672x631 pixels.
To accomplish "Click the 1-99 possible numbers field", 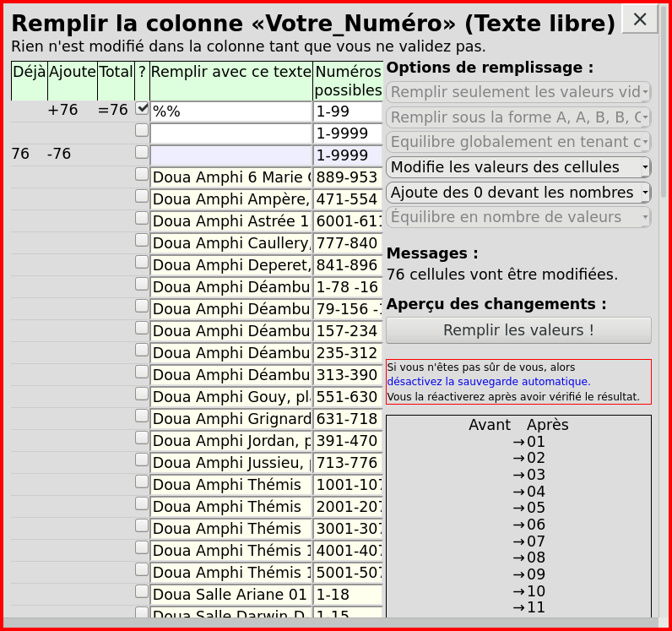I will pos(348,112).
